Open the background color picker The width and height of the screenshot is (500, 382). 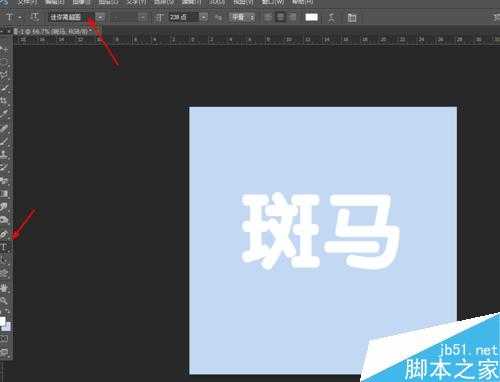pos(7,327)
